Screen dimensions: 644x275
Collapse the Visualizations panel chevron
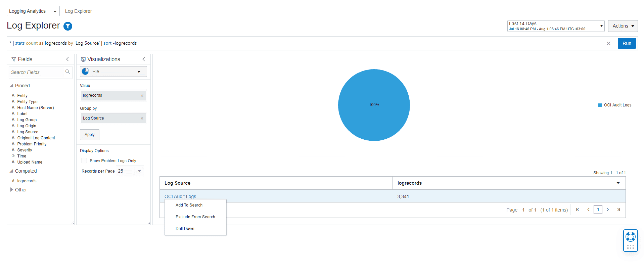coord(144,59)
